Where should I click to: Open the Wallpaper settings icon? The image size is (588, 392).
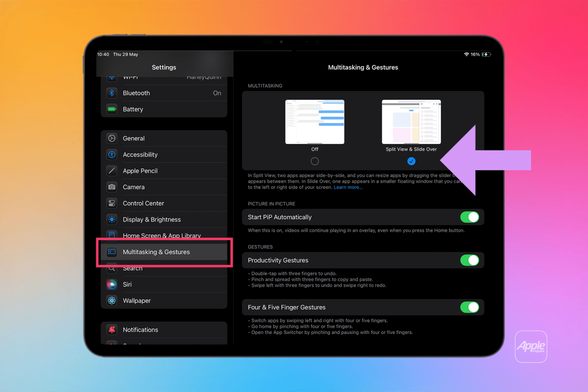click(x=111, y=301)
